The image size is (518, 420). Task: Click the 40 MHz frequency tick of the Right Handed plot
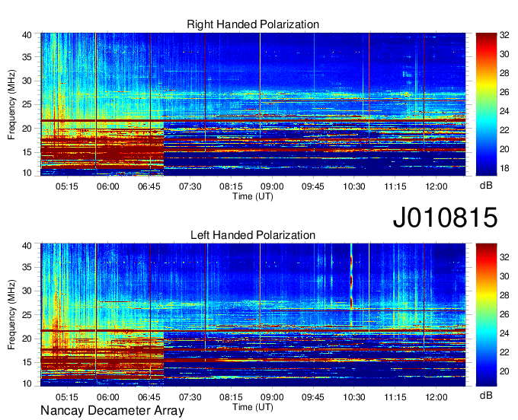coord(27,35)
